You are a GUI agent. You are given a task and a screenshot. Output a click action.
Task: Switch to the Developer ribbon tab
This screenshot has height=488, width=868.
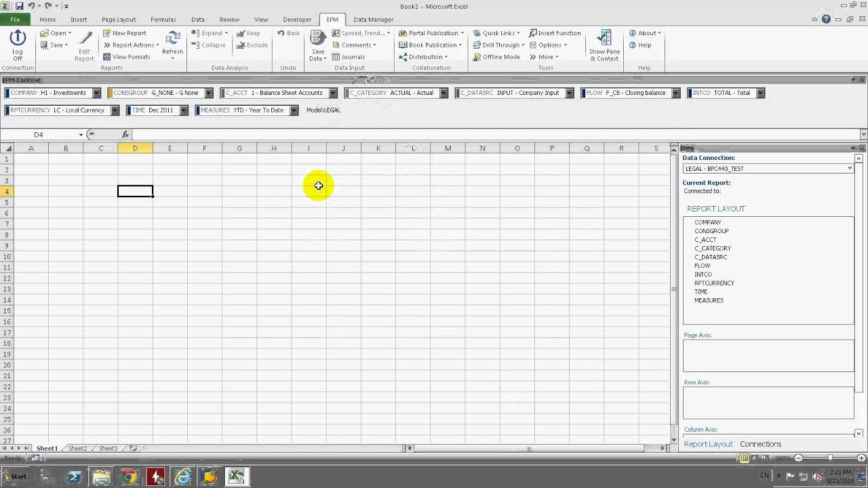pyautogui.click(x=297, y=20)
